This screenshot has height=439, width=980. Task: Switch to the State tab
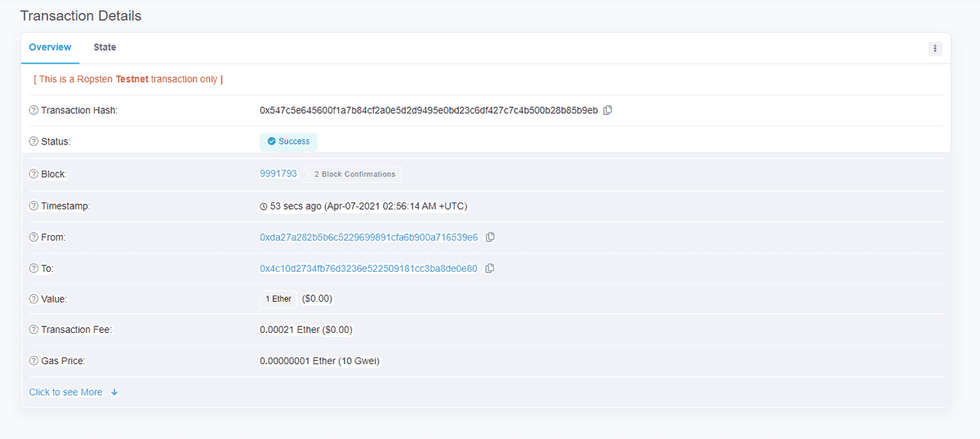click(105, 47)
